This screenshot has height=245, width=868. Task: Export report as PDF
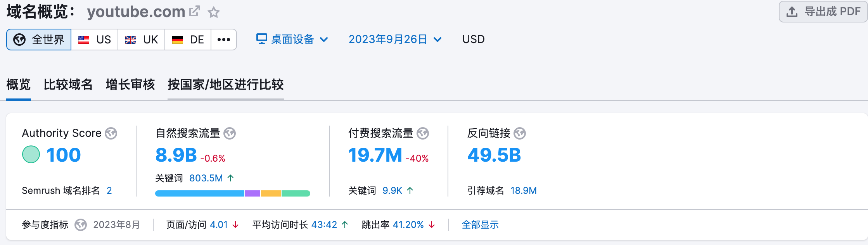tap(823, 12)
